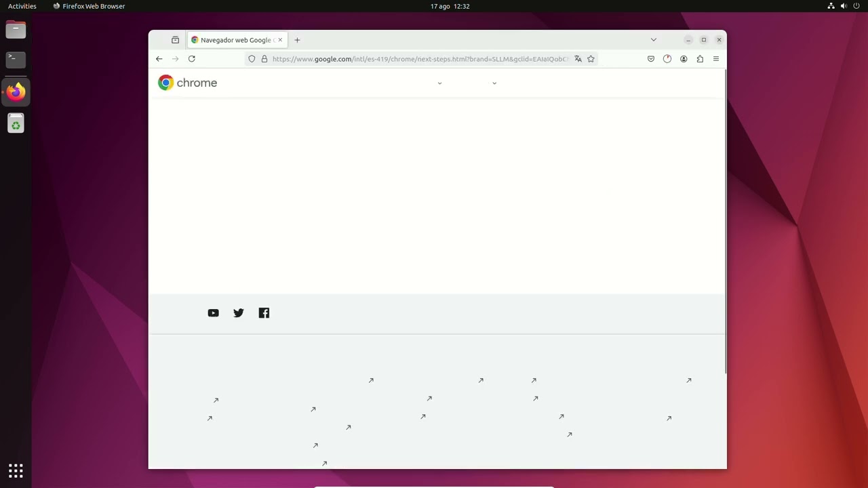Minimize the Firefox window
Image resolution: width=868 pixels, height=488 pixels.
(688, 40)
